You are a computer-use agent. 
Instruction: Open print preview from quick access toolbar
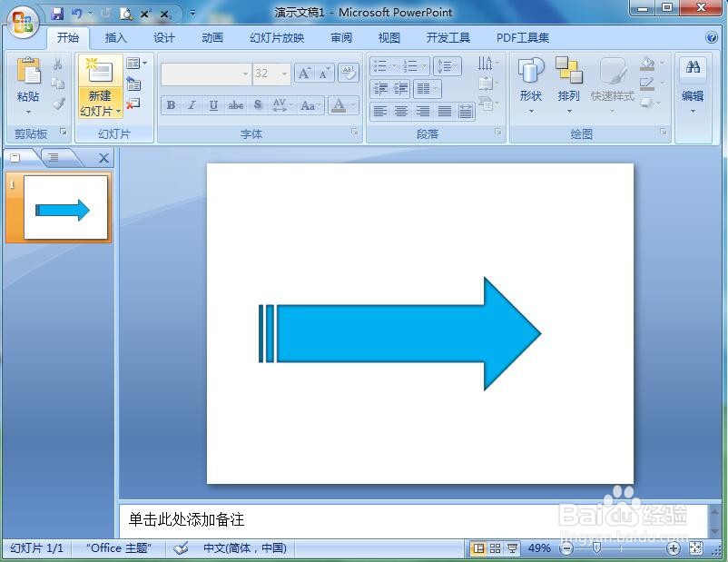tap(126, 15)
